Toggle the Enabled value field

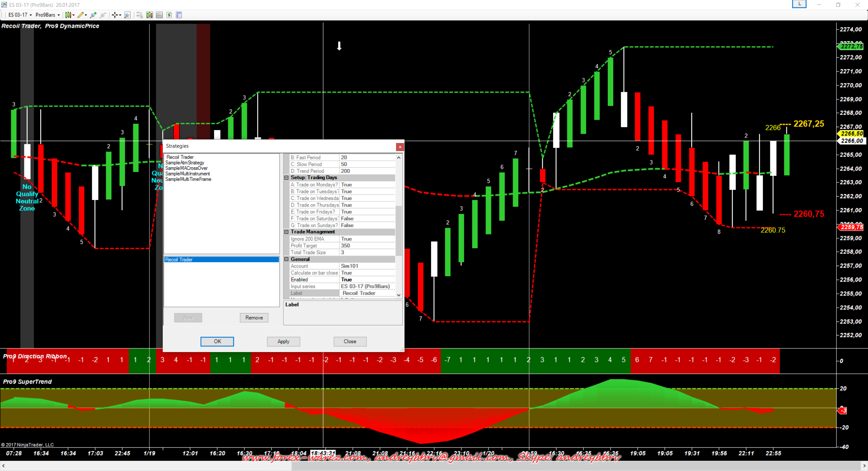[x=367, y=280]
